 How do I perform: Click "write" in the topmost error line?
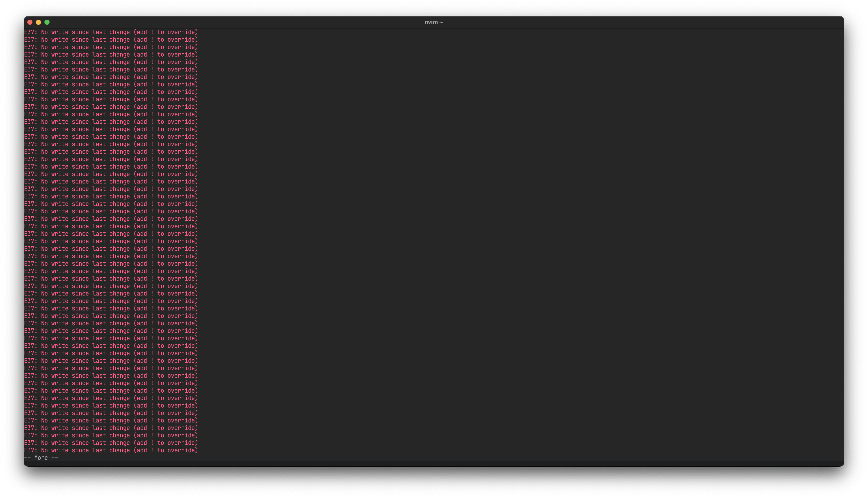pyautogui.click(x=60, y=32)
